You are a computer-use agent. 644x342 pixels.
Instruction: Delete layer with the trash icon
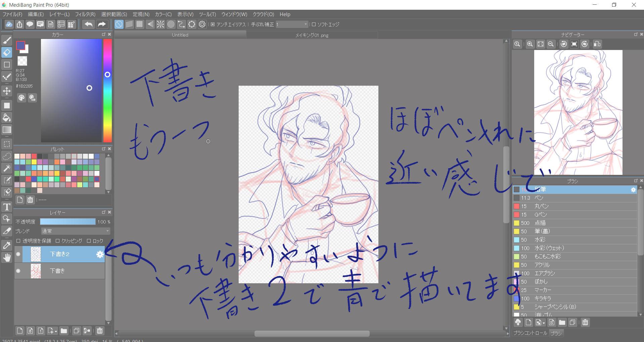tap(100, 331)
